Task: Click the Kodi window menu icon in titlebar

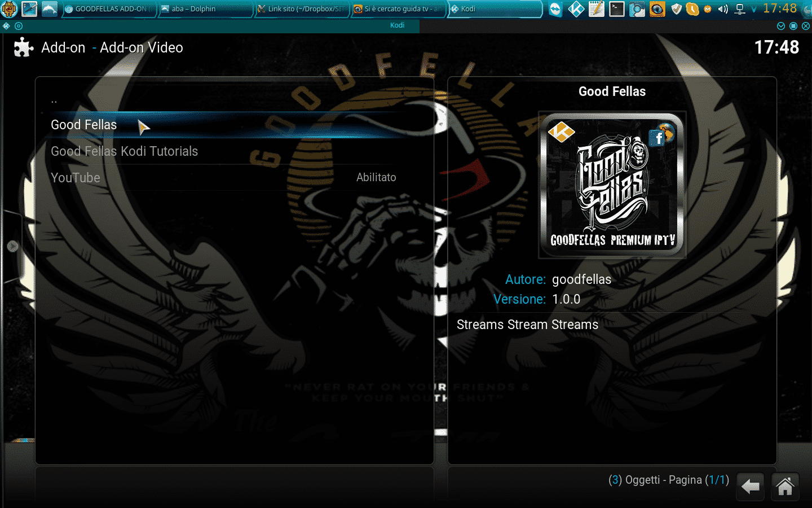Action: pos(6,26)
